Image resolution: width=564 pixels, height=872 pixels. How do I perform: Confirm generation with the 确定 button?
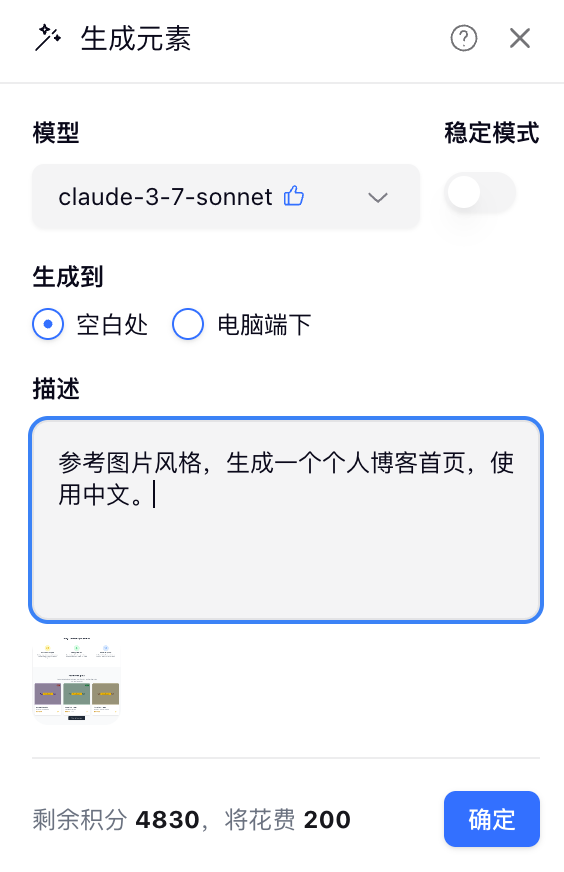492,819
